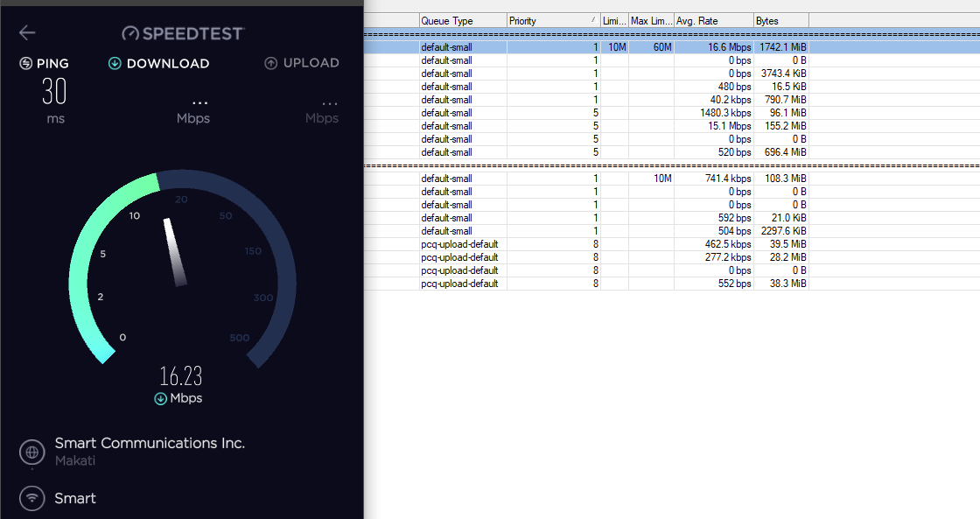Click the Bytes column header
This screenshot has height=519, width=980.
pos(781,21)
